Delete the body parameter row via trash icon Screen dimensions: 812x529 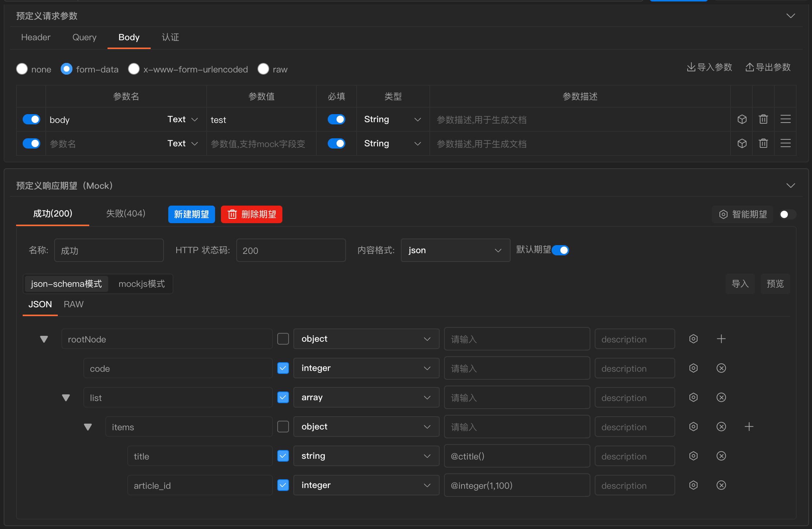(x=763, y=119)
